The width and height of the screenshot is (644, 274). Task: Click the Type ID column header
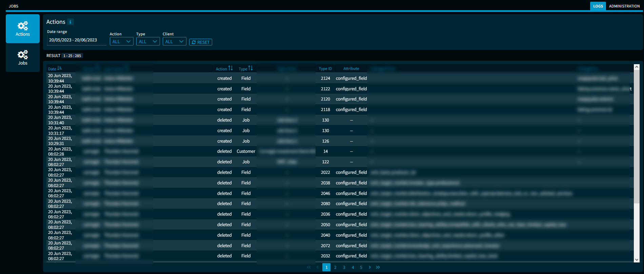(x=325, y=69)
